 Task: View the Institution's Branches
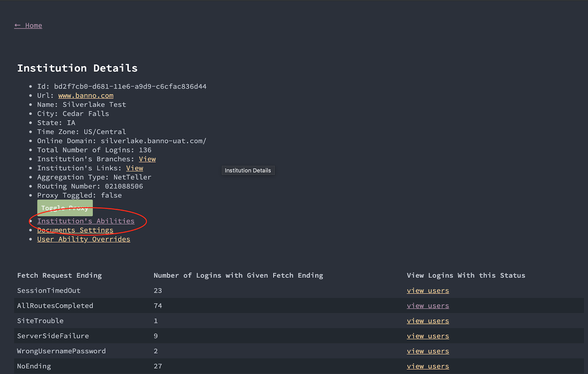point(147,159)
